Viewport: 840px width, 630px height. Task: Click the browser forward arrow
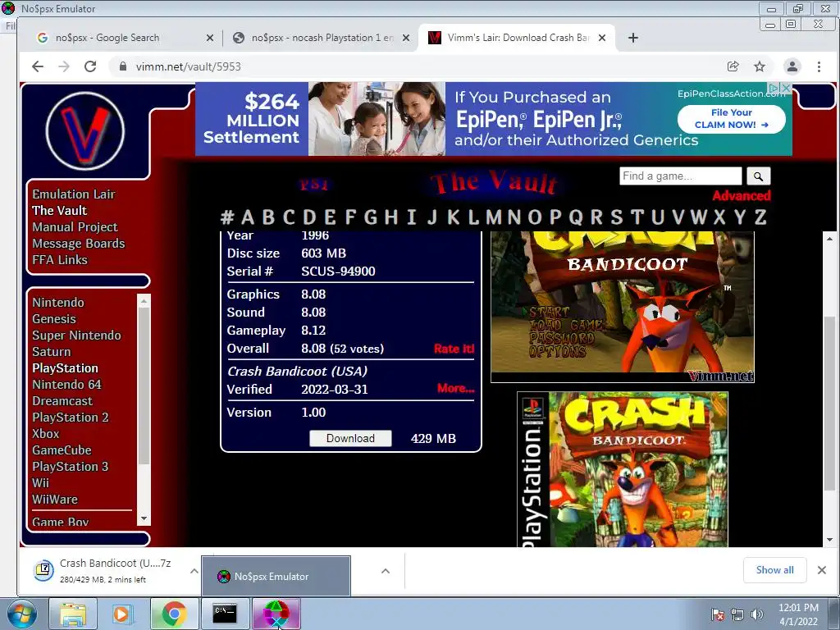click(x=64, y=66)
